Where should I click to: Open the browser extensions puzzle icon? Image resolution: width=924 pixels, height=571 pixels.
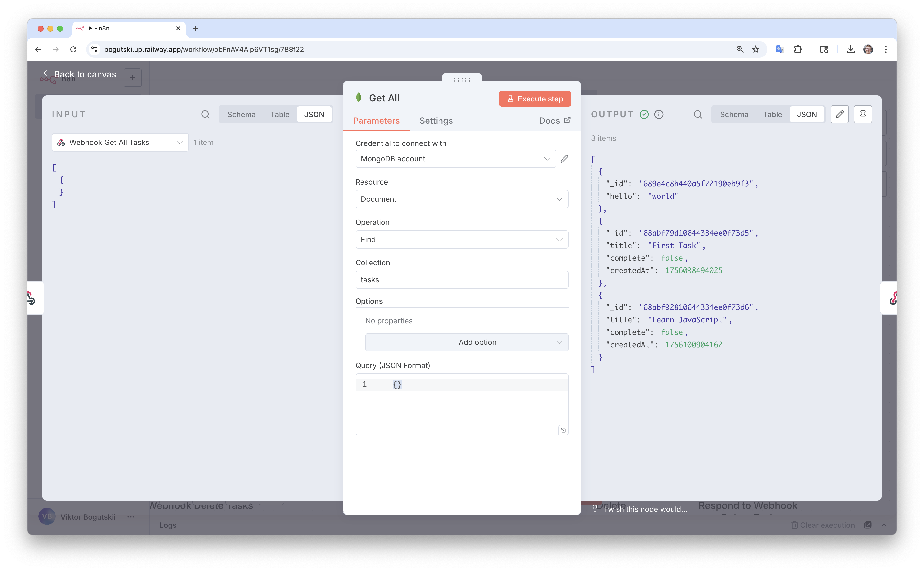click(x=798, y=49)
